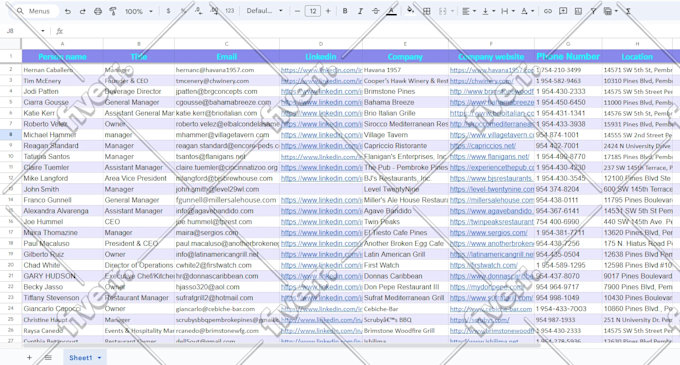Select column C header

226,44
